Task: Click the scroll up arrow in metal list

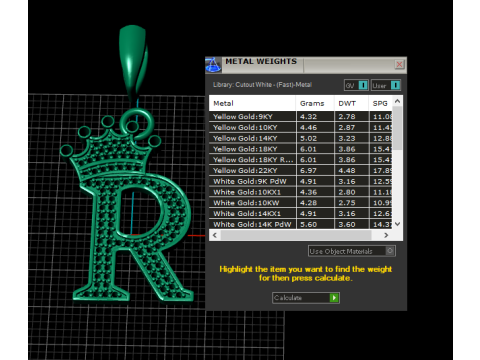Action: tap(397, 101)
